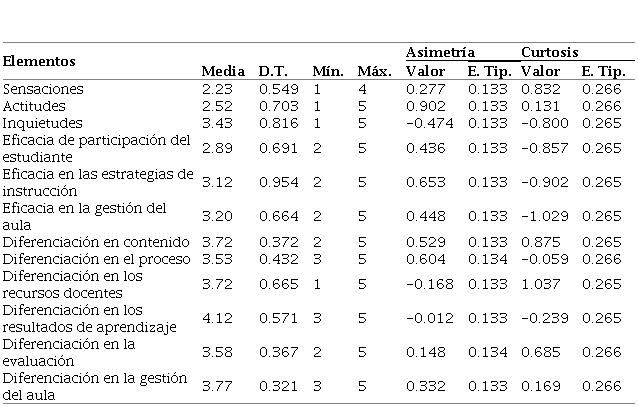Select the Asimetría group header

tap(440, 51)
